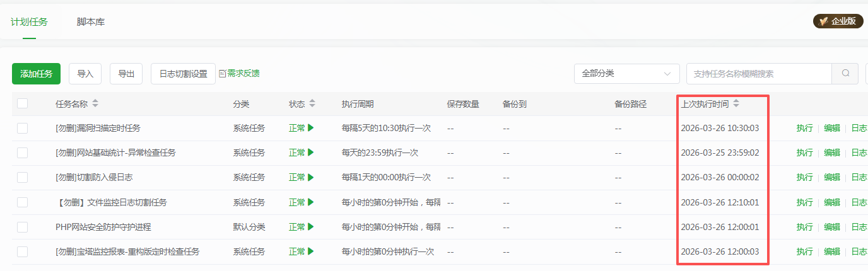The height and width of the screenshot is (271, 868).
Task: Click timestamp 2026-03-26 12:00:03
Action: click(720, 251)
